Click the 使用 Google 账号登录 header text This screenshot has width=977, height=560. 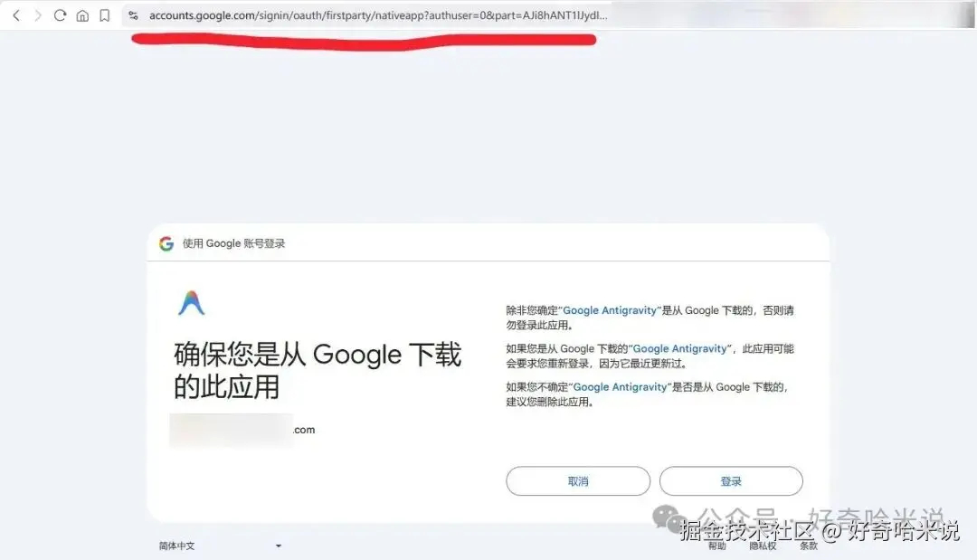point(233,243)
